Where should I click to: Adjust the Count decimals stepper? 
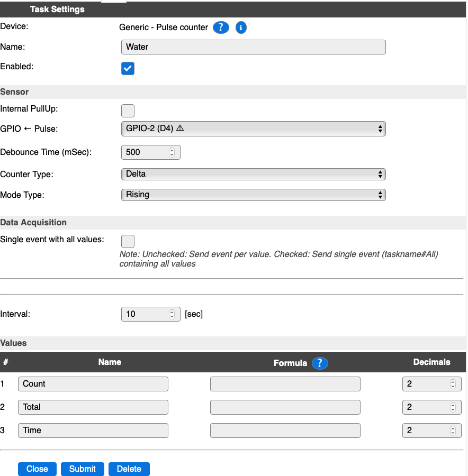[453, 384]
